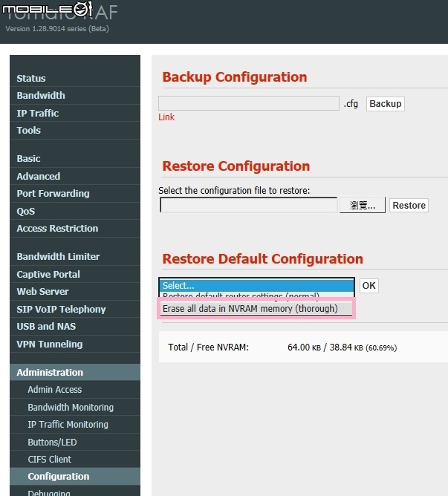Go to Buttons/LED administration page

click(52, 443)
